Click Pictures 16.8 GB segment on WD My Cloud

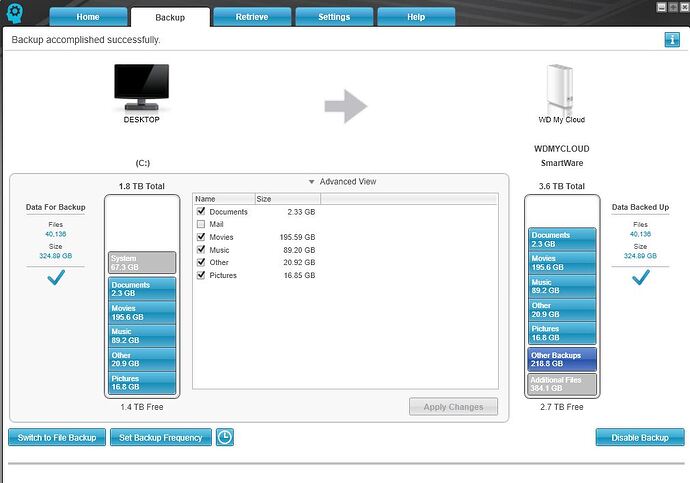(562, 333)
